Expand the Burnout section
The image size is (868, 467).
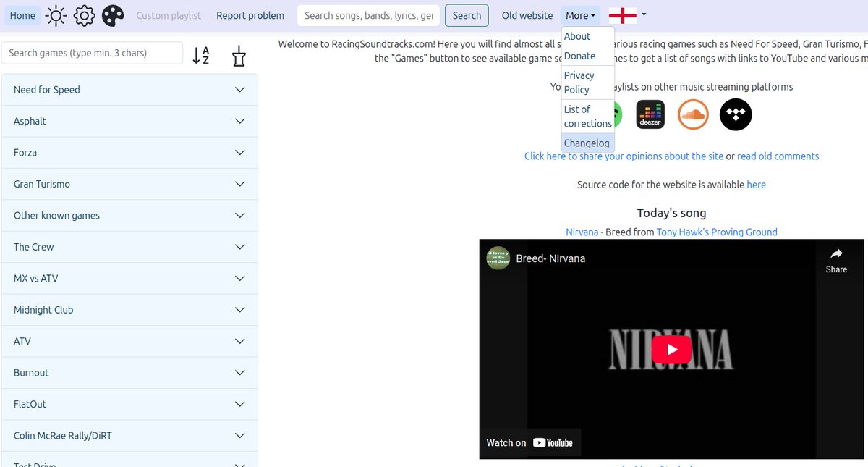point(129,373)
